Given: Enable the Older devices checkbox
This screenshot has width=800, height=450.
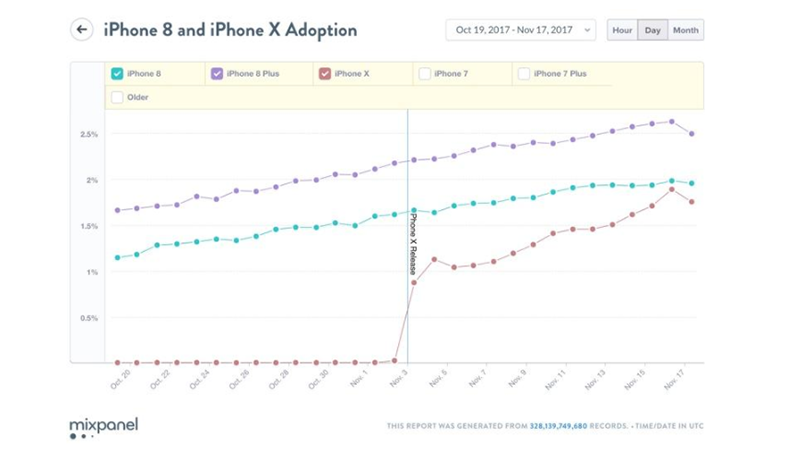Looking at the screenshot, I should [x=117, y=98].
